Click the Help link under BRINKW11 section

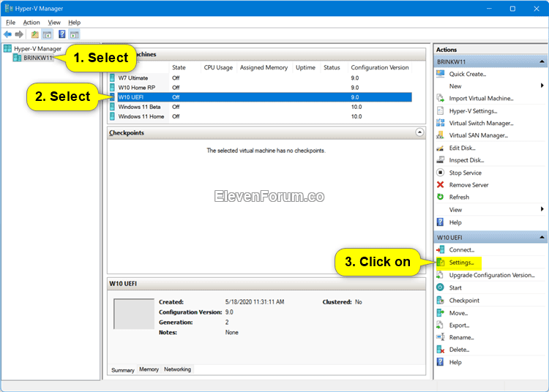455,222
